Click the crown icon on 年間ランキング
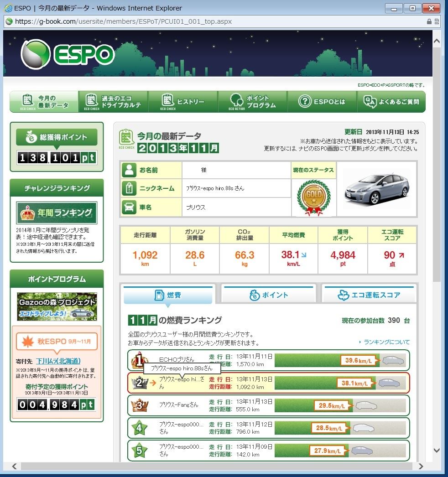This screenshot has height=477, width=448. (x=27, y=213)
